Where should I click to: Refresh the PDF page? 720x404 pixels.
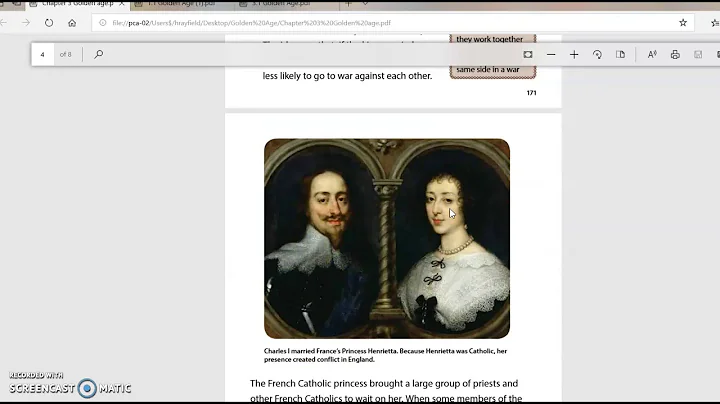click(49, 23)
